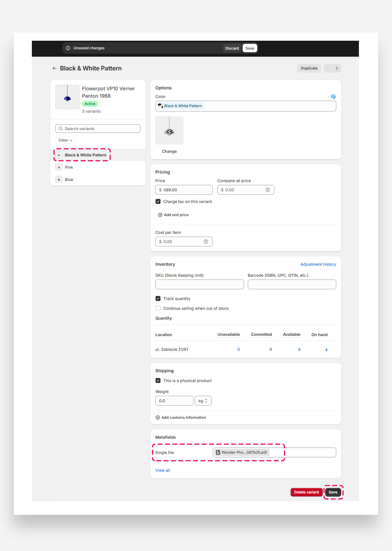Click the help icon in Cost per item

click(206, 242)
